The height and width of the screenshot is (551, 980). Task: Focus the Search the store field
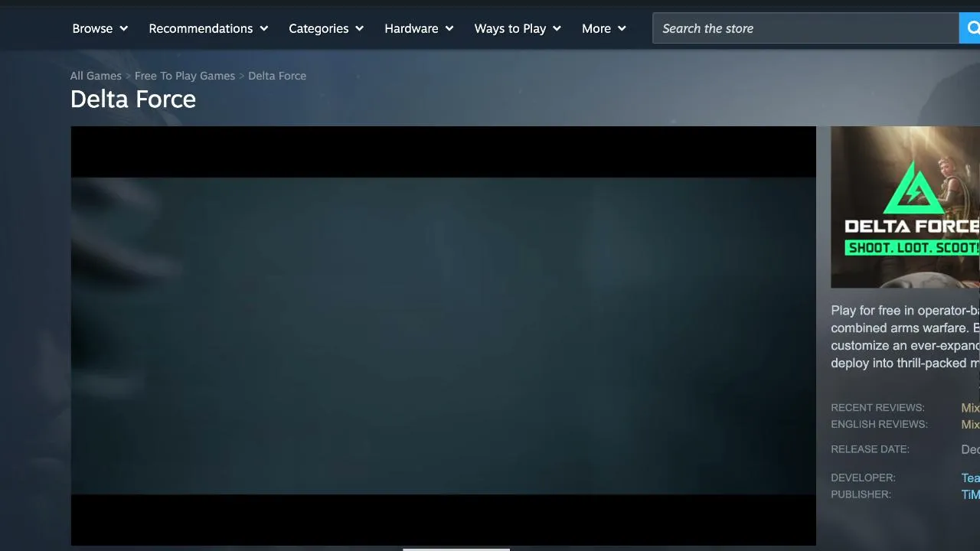click(805, 28)
